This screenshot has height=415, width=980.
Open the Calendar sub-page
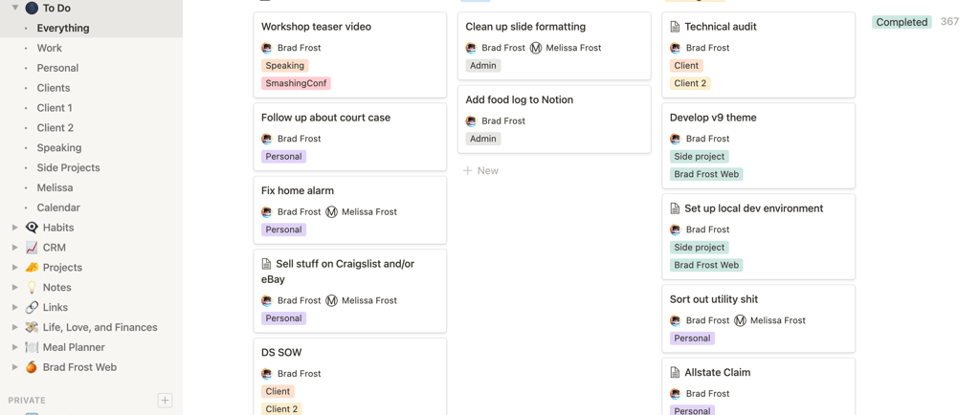[x=58, y=207]
